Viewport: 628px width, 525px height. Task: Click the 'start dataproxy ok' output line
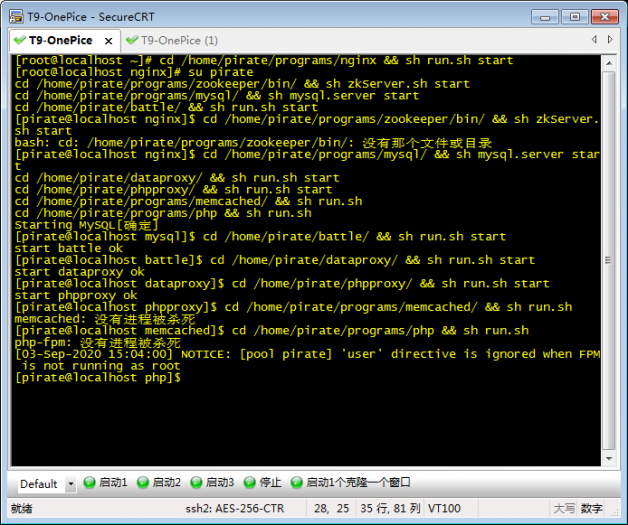coord(80,272)
